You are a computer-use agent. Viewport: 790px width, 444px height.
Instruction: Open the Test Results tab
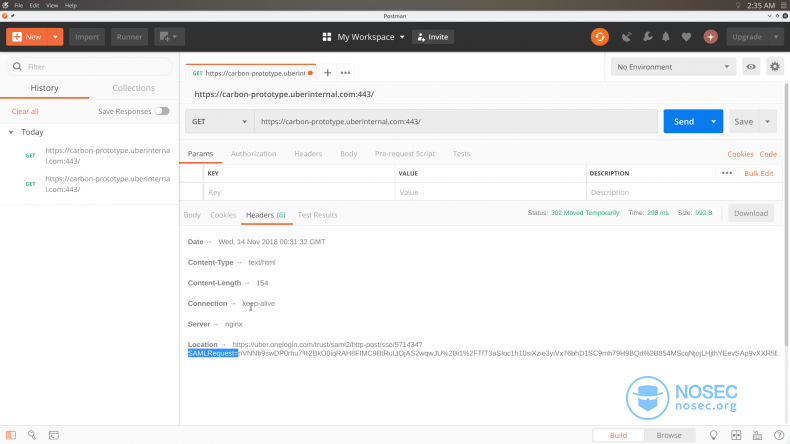click(x=317, y=215)
